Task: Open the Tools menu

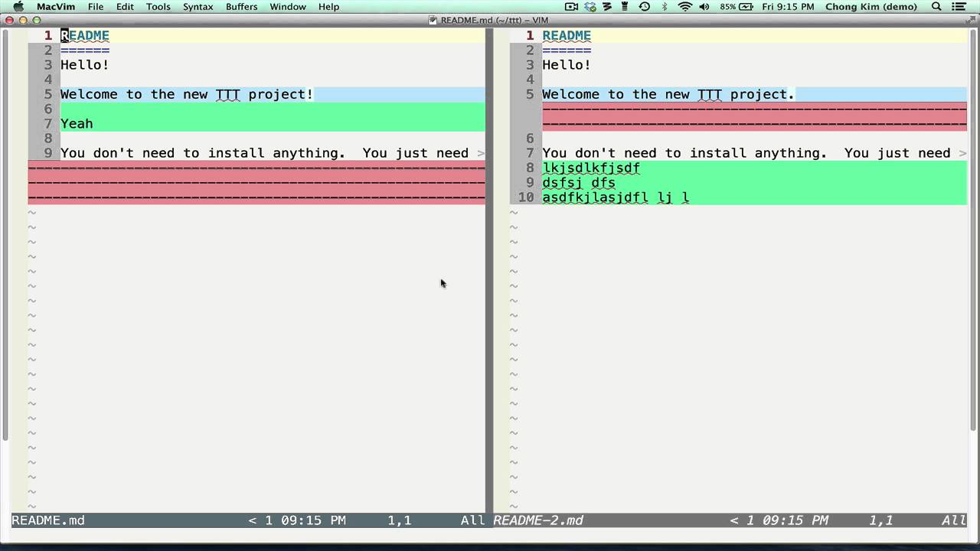Action: pyautogui.click(x=158, y=7)
